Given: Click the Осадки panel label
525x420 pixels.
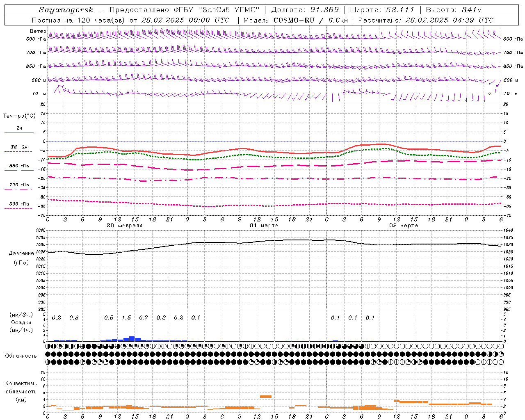Looking at the screenshot, I should (21, 322).
